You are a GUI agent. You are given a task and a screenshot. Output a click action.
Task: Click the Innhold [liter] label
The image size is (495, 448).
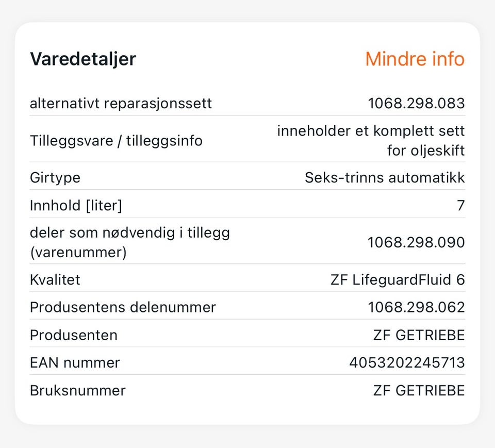(x=76, y=206)
